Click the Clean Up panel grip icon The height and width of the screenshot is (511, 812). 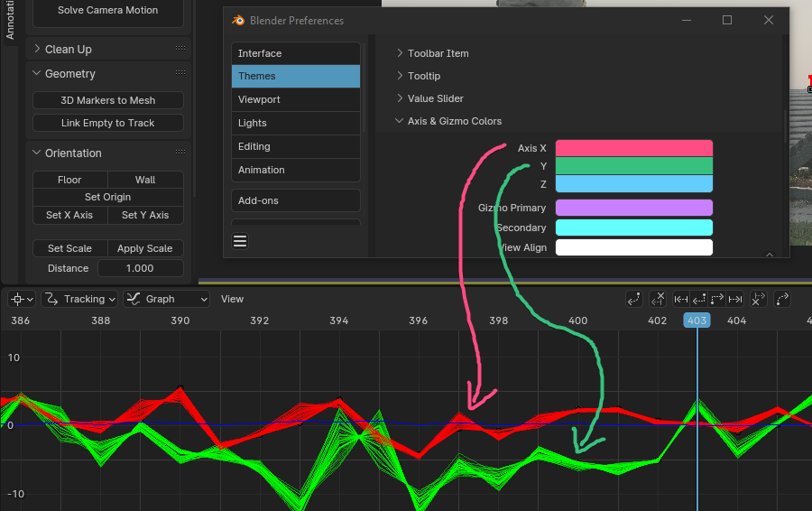coord(180,48)
